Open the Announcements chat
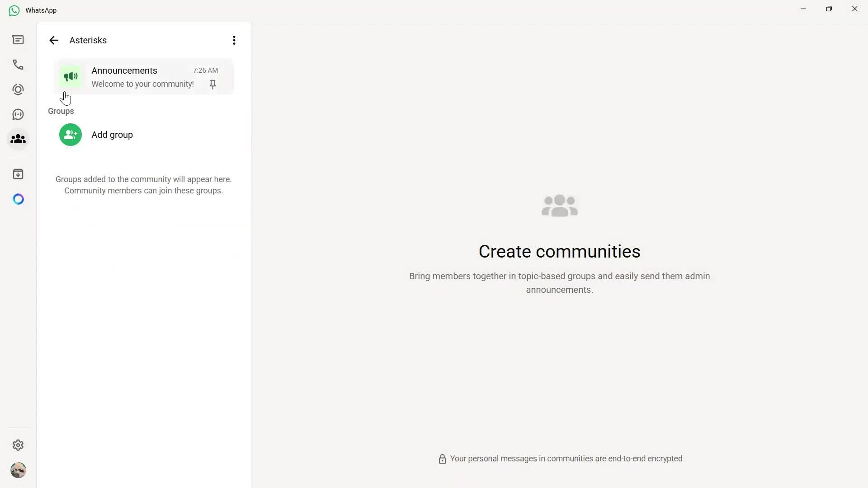Screen dimensions: 868x488 coord(136,77)
